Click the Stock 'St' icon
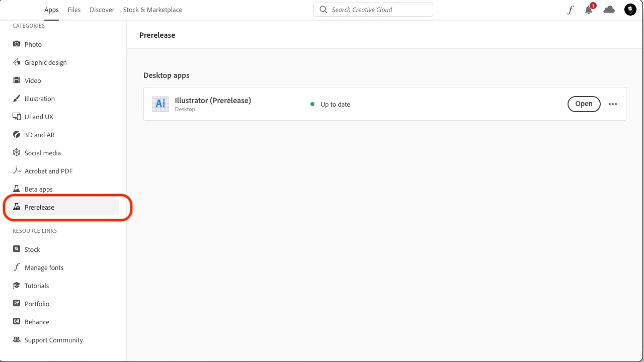644x362 pixels. 17,249
